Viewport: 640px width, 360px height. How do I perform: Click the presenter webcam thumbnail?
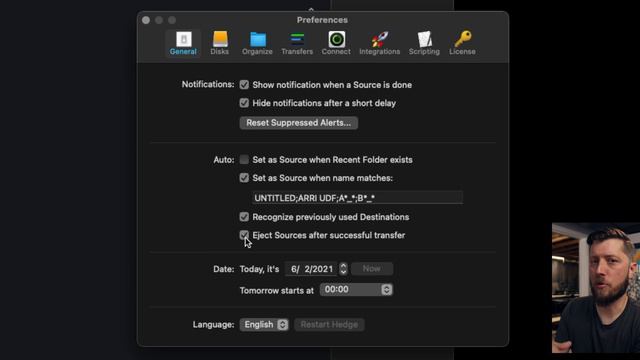pos(596,288)
